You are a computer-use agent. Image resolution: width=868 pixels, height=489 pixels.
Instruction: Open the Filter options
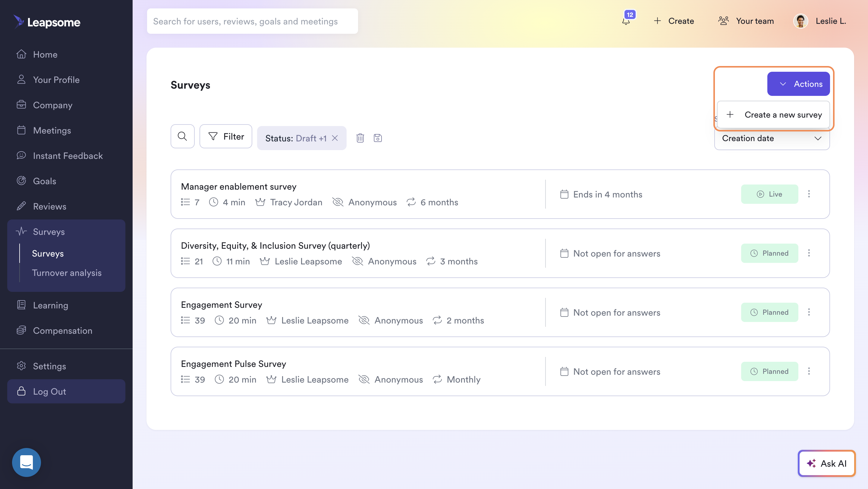click(226, 137)
